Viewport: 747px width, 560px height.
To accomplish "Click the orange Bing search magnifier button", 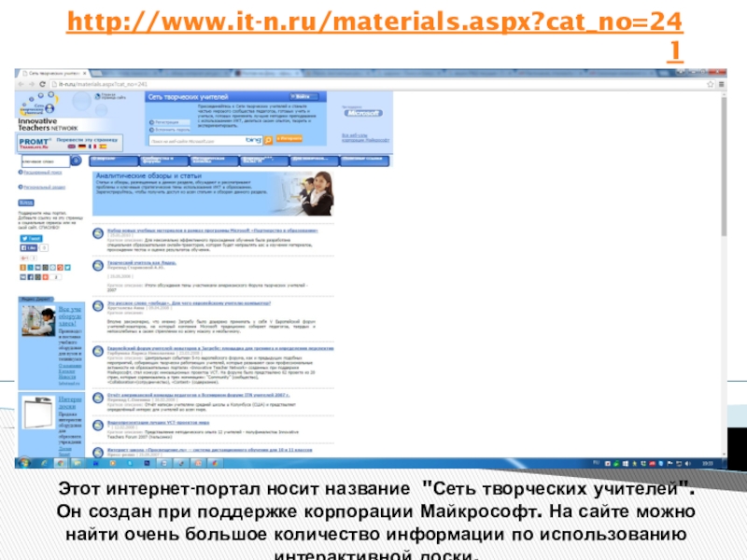I will [268, 140].
